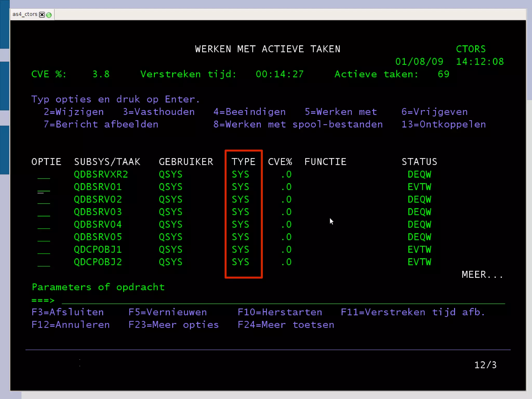Click F23=Meer opties label

[x=174, y=325]
